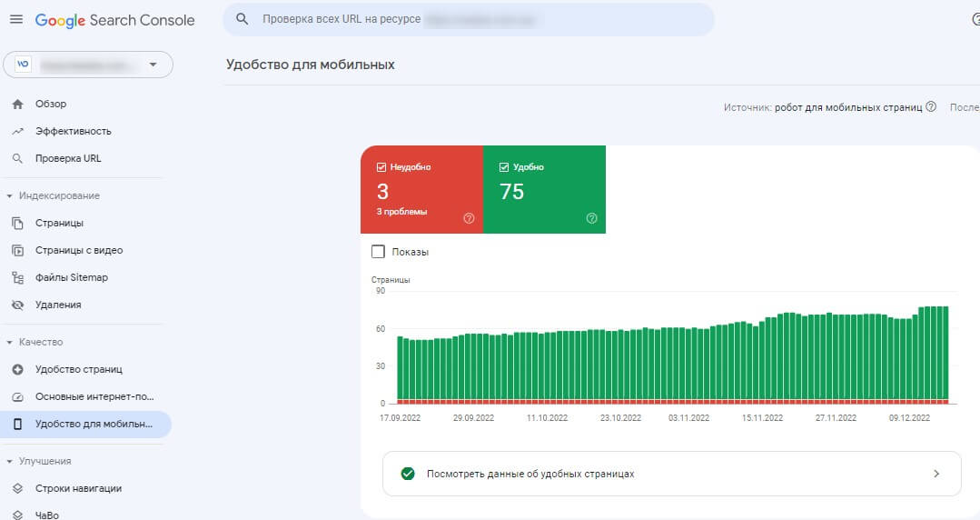Click the Обзор home icon

click(x=17, y=104)
